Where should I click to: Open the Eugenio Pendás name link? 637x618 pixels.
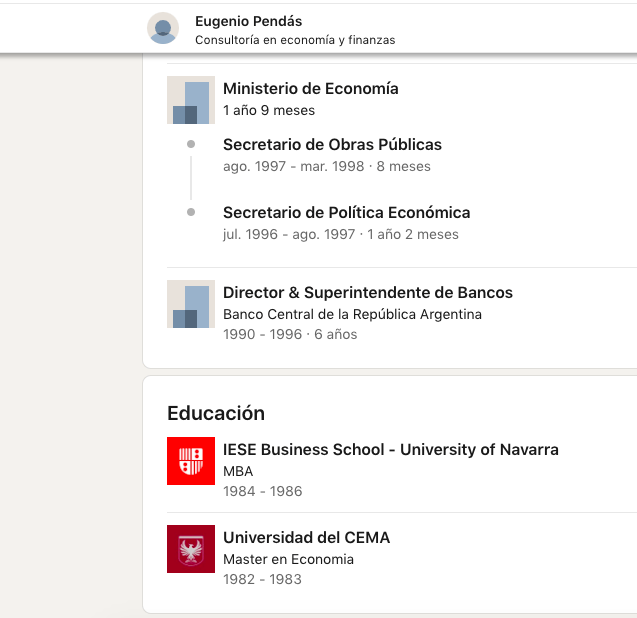(x=249, y=21)
